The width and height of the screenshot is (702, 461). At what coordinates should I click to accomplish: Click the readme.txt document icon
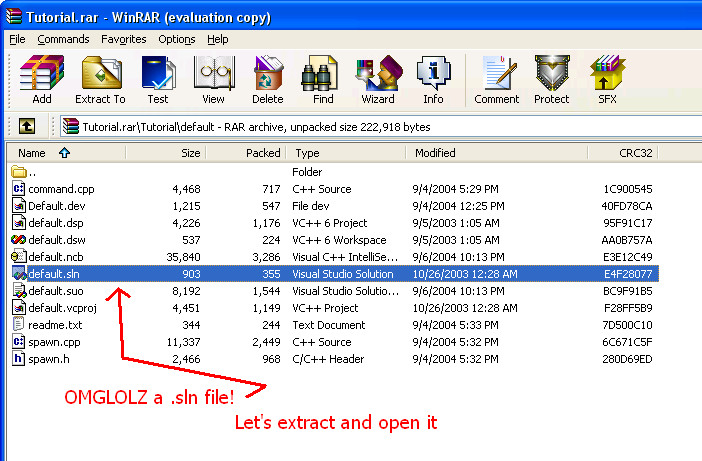[18, 324]
